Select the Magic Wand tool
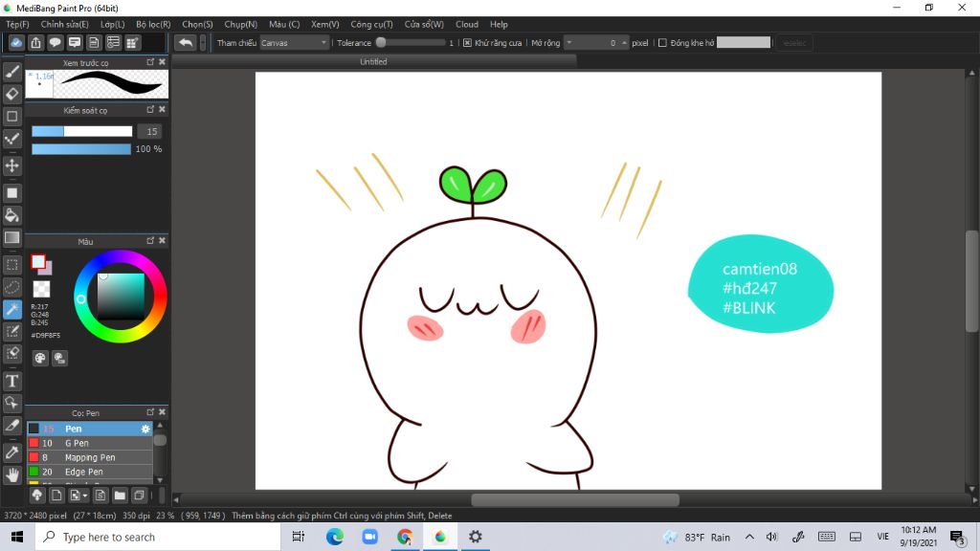980x551 pixels. coord(11,309)
